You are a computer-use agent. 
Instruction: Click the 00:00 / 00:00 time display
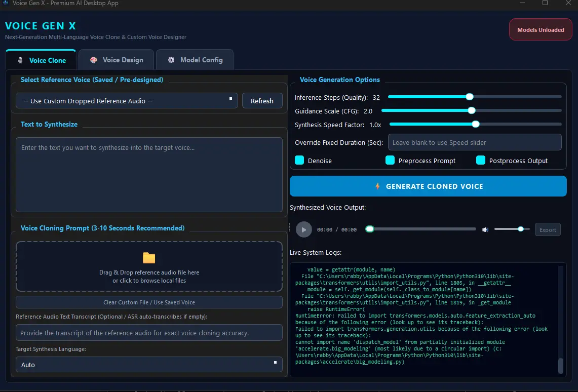(336, 229)
